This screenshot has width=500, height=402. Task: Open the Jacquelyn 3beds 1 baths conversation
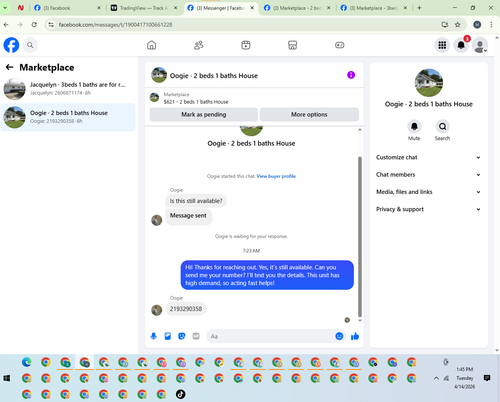click(x=68, y=89)
